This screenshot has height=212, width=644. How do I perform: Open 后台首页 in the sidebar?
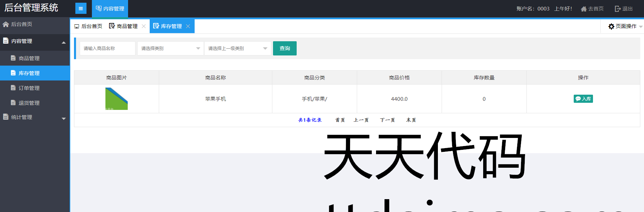pyautogui.click(x=22, y=24)
